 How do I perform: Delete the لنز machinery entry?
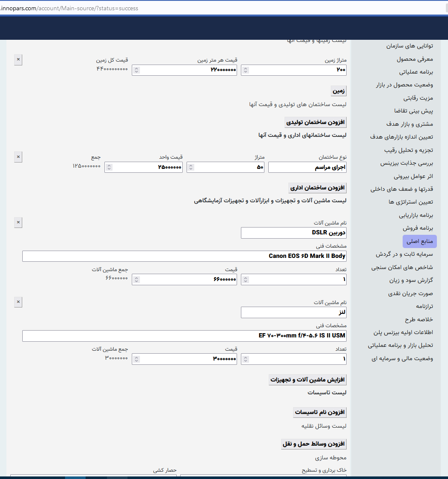(18, 302)
